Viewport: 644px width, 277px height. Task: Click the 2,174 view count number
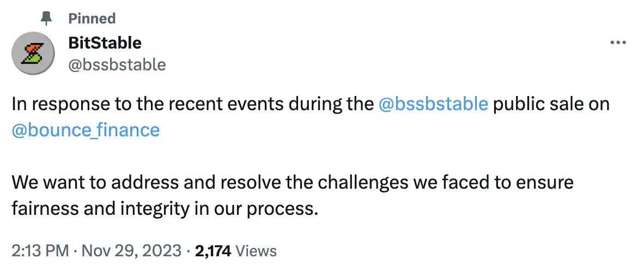212,251
